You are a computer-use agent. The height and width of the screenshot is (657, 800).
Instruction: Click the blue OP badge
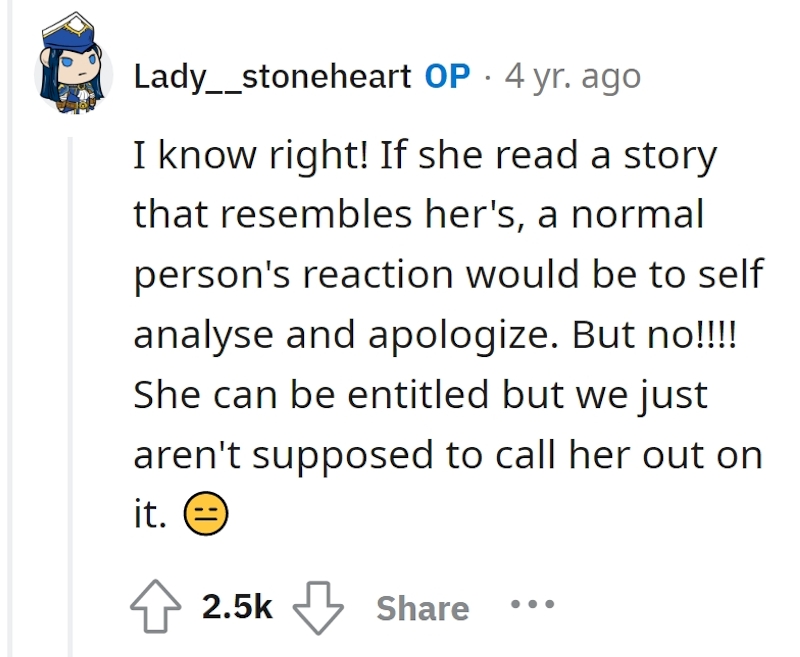[x=447, y=77]
